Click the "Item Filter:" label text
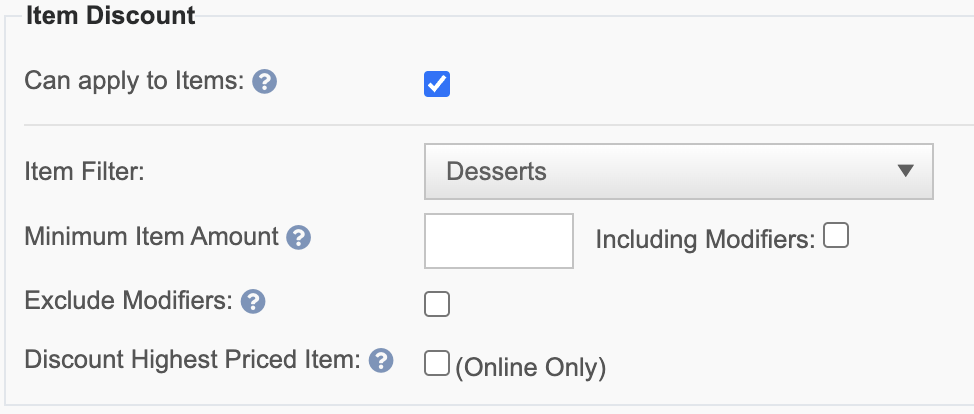This screenshot has height=414, width=974. (x=85, y=171)
